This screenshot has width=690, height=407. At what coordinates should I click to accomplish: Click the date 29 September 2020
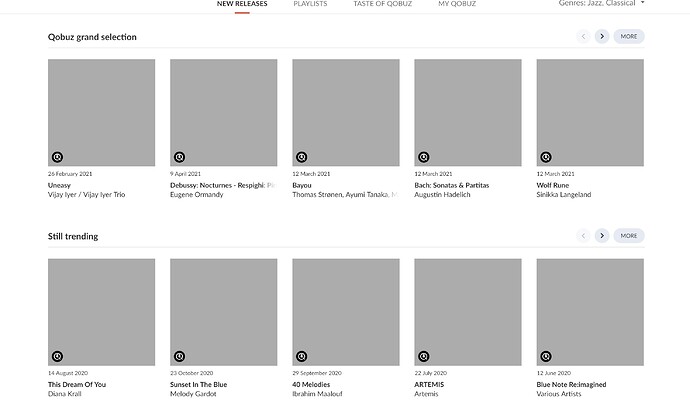(317, 373)
